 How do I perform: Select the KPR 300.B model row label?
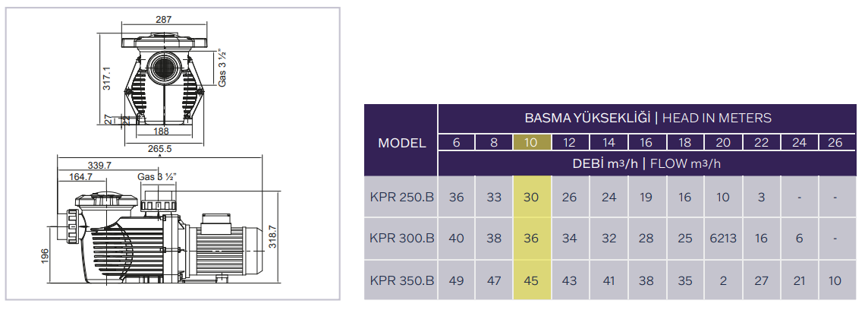(x=402, y=239)
